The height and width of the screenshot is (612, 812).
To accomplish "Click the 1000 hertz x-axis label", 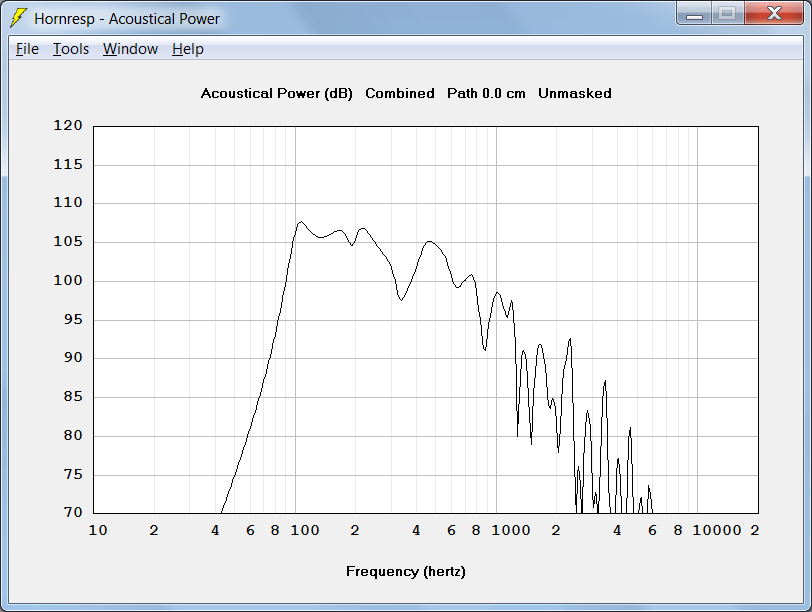I will [511, 530].
